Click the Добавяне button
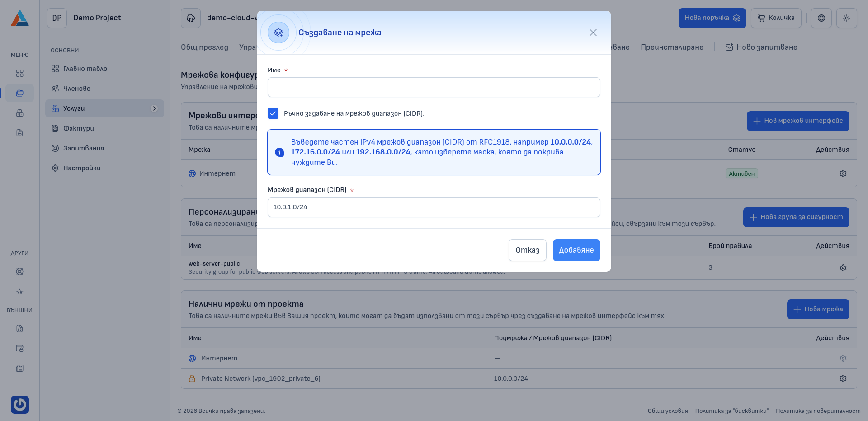The width and height of the screenshot is (868, 421). tap(576, 250)
